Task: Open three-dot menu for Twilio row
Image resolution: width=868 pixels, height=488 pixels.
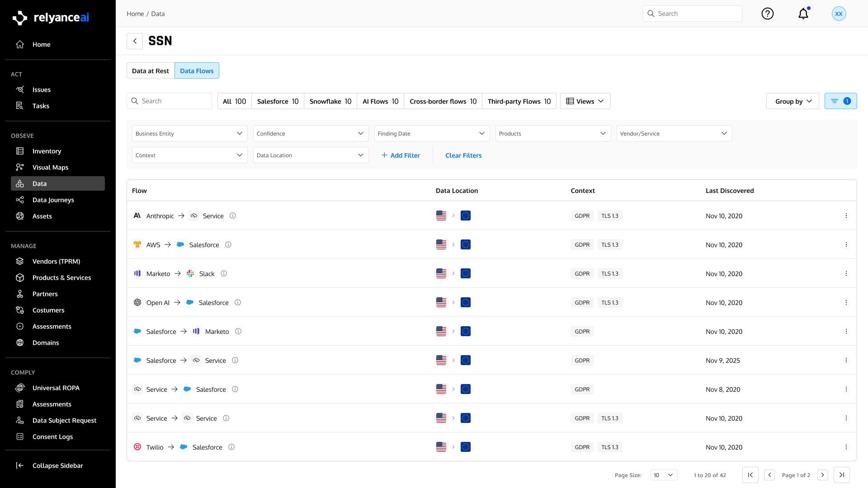Action: point(846,447)
